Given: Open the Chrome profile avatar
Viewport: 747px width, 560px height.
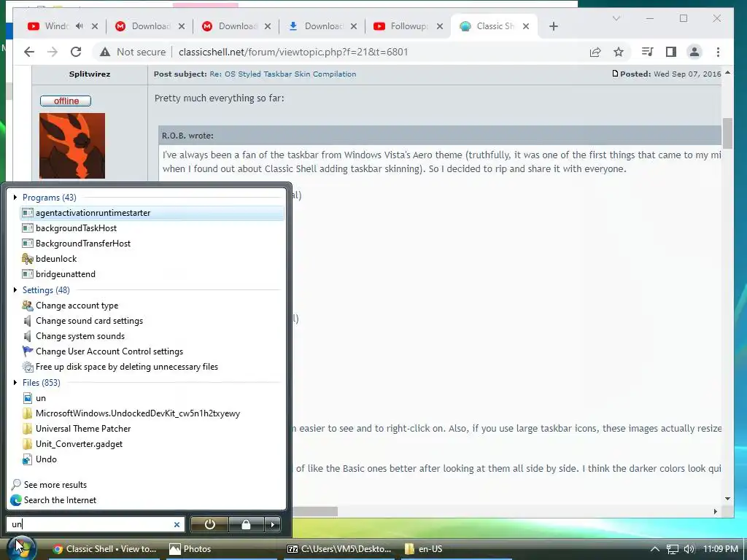Looking at the screenshot, I should click(x=694, y=52).
